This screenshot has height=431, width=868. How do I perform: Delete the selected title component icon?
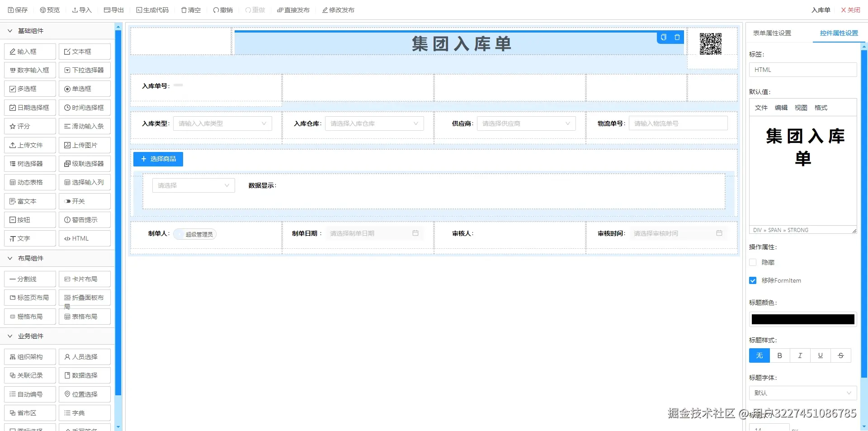click(x=677, y=38)
